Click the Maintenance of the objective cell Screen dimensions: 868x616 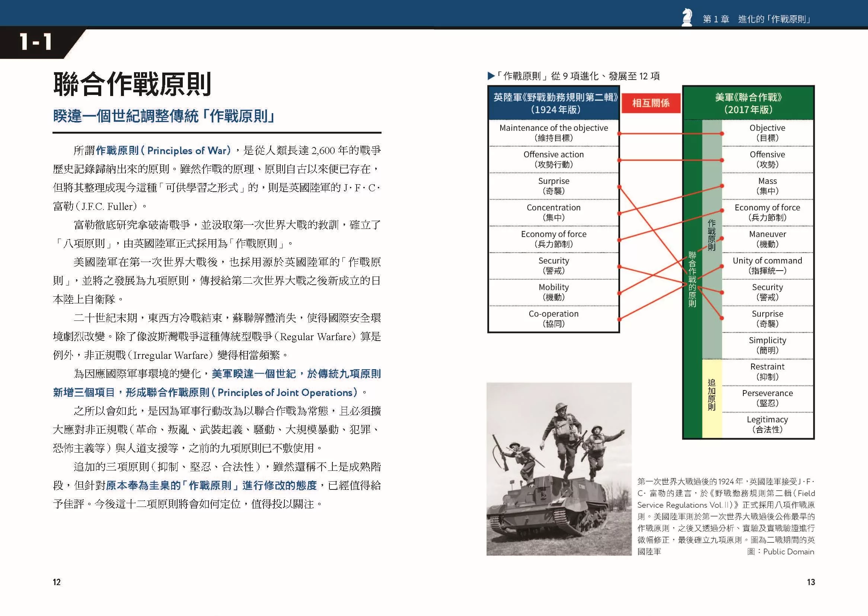tap(553, 133)
